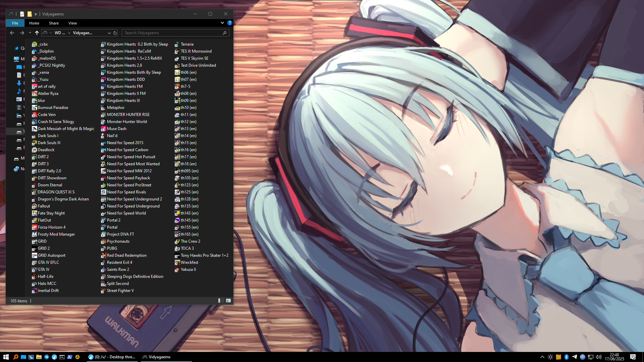Click the Terraria shortcut icon
Image resolution: width=644 pixels, height=362 pixels.
pyautogui.click(x=177, y=44)
